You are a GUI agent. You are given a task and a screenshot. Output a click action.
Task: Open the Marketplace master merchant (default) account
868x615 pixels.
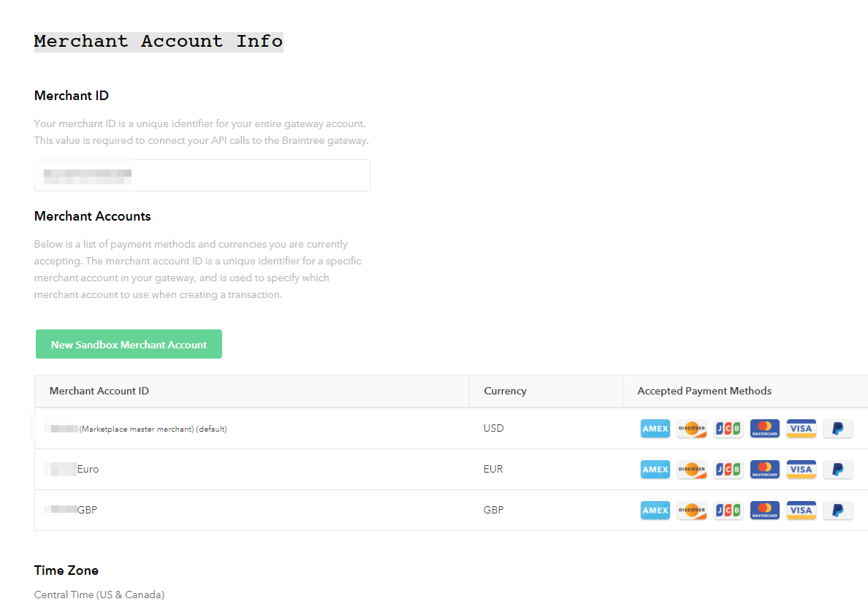tap(136, 429)
